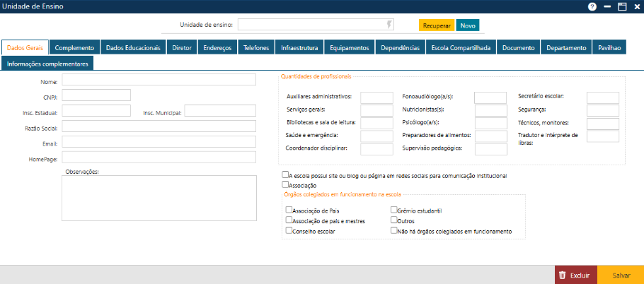644x284 pixels.
Task: Open the help question mark icon
Action: point(592,6)
